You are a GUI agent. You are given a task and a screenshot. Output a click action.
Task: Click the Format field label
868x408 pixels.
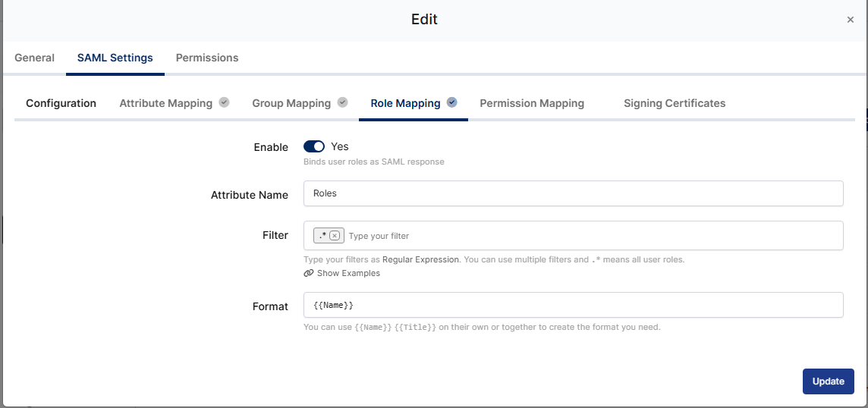[270, 306]
